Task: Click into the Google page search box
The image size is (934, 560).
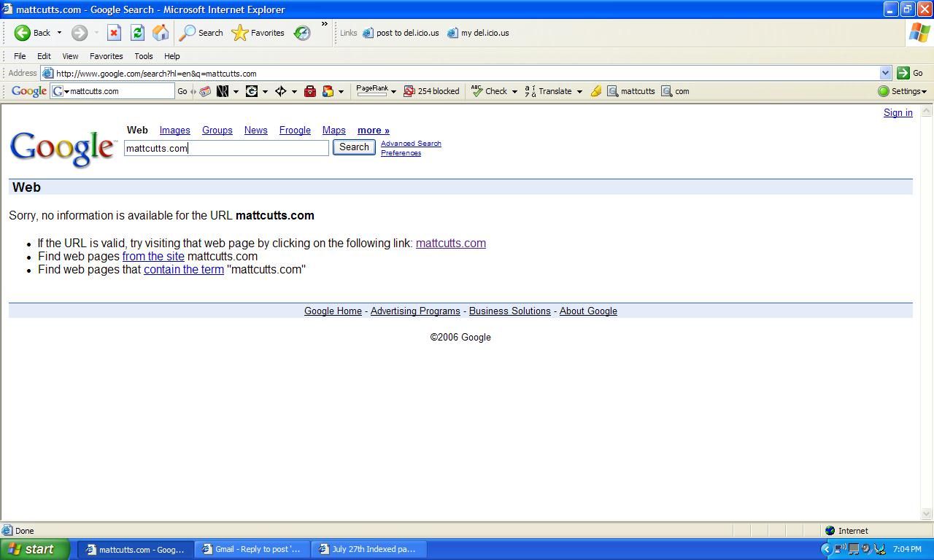Action: pyautogui.click(x=226, y=148)
